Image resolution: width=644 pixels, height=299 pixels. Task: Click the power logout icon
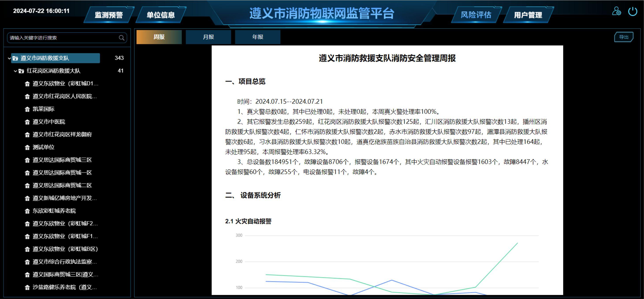[633, 11]
